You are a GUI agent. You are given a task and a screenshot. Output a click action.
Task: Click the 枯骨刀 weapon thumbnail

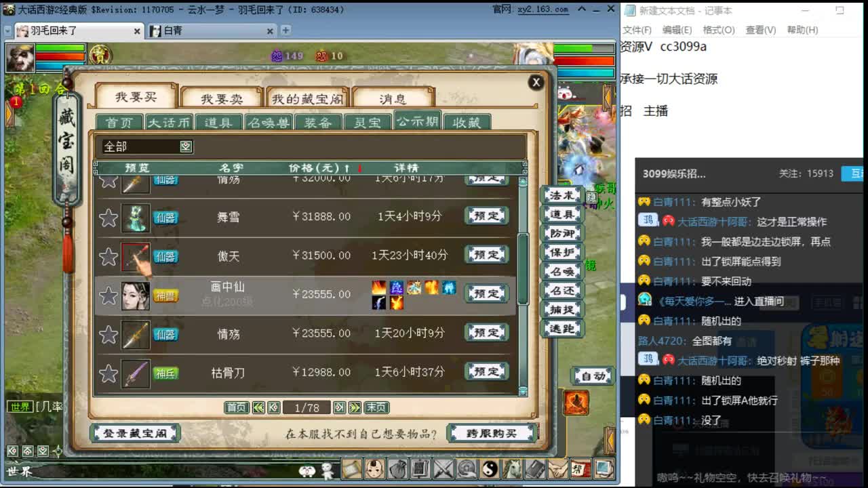pos(136,373)
